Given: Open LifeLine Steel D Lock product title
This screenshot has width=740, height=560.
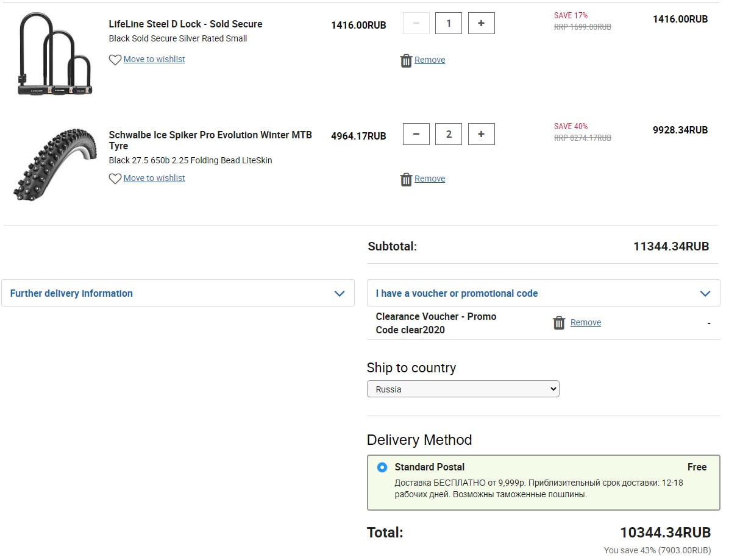Looking at the screenshot, I should pos(185,24).
